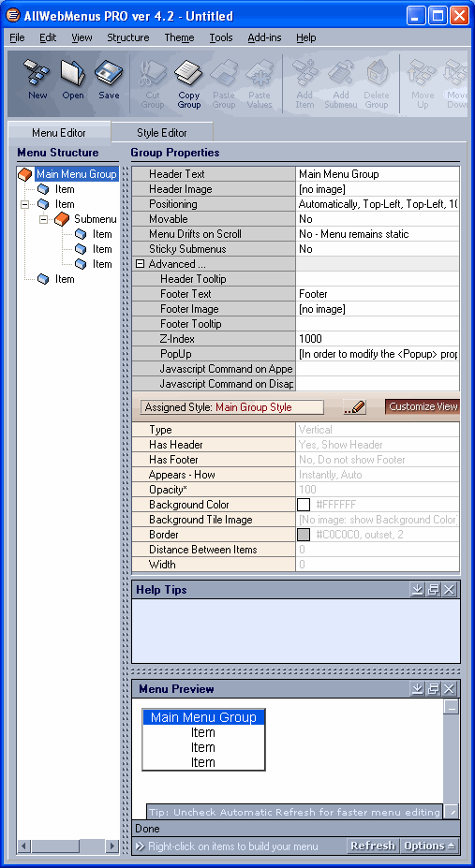Close the Menu Preview panel
Viewport: 475px width, 868px height.
pyautogui.click(x=449, y=688)
